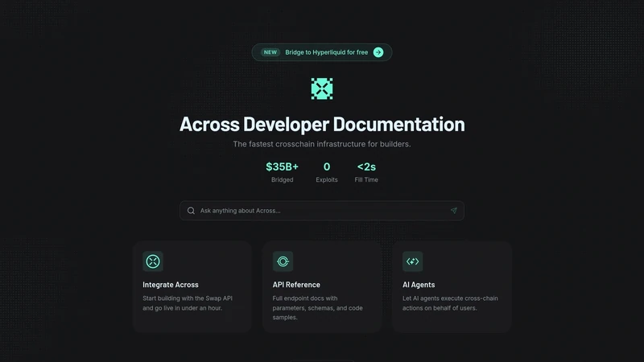Screen dimensions: 644x362
Task: Click Let AI agents execute cross-chain description
Action: coord(450,303)
